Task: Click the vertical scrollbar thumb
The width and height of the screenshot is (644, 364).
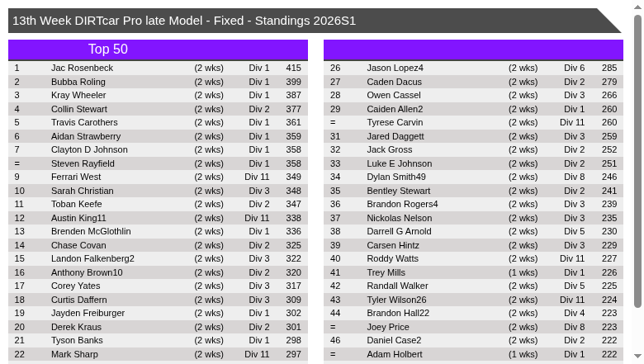Action: pos(637,161)
